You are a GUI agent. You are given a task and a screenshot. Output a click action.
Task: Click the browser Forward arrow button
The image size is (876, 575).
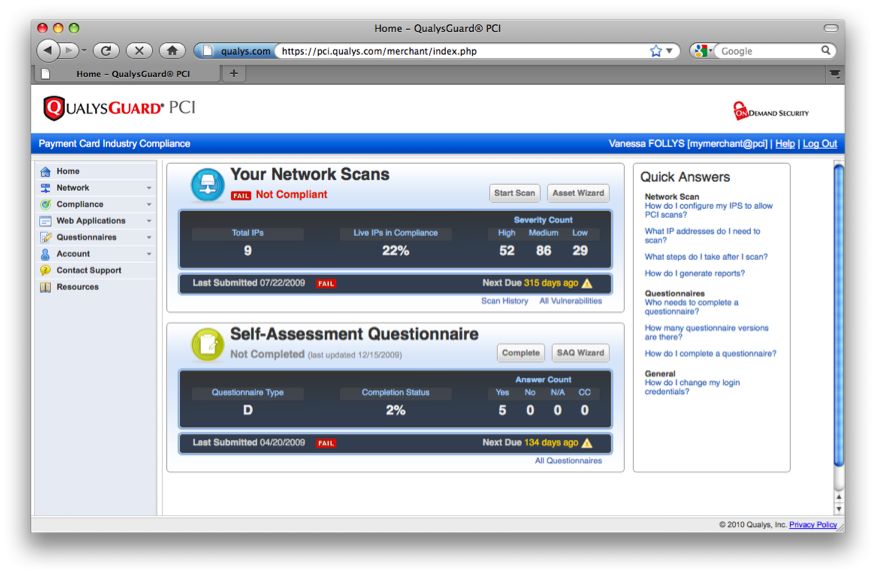68,51
